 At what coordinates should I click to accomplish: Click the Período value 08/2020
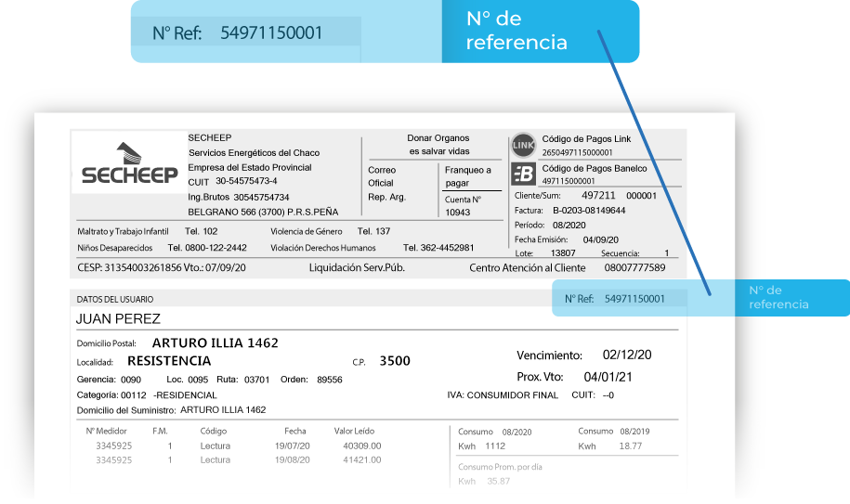569,225
